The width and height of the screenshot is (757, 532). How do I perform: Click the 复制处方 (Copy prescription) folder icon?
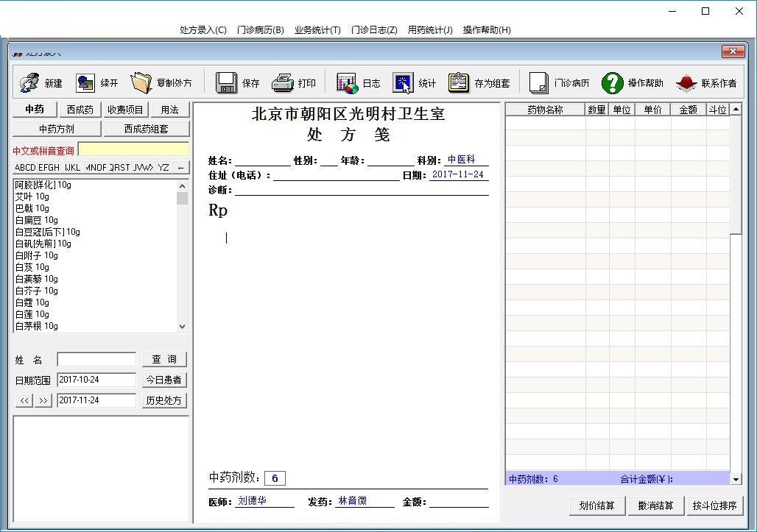point(141,83)
